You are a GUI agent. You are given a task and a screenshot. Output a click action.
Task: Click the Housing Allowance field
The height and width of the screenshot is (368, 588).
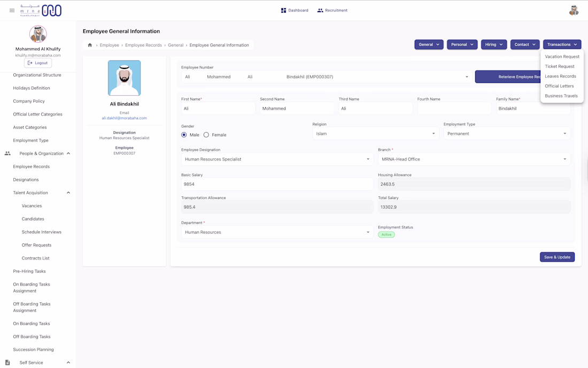pos(474,184)
